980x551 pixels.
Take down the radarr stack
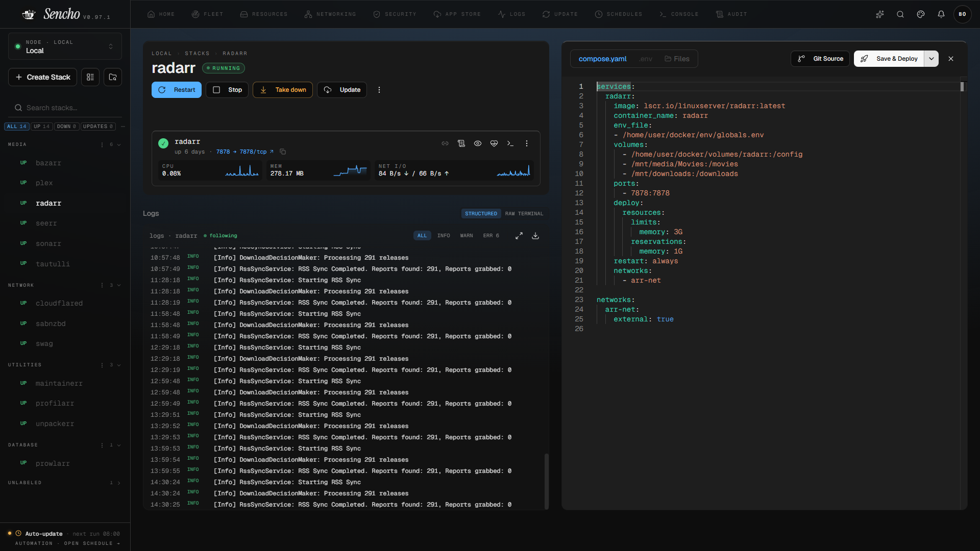tap(283, 90)
